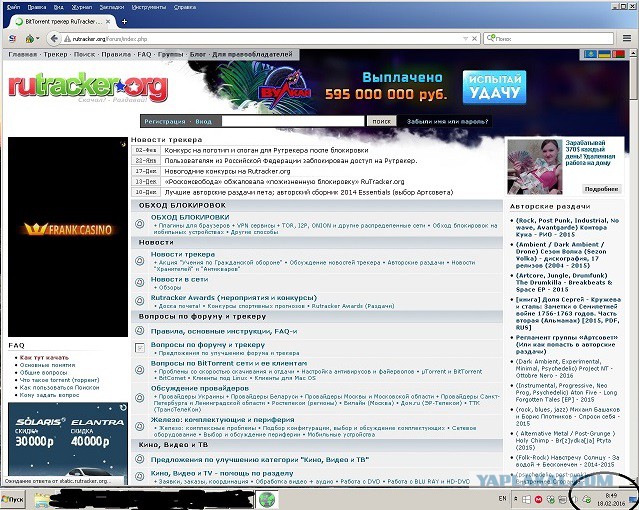The width and height of the screenshot is (639, 510).
Task: Open the Регистрация link
Action: pos(165,121)
